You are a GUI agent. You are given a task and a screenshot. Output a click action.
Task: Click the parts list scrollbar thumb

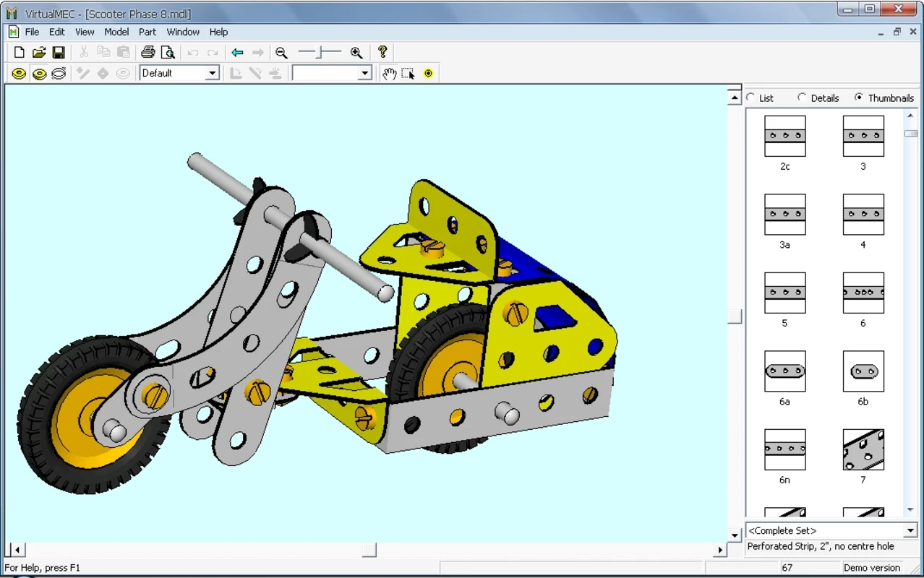point(911,133)
